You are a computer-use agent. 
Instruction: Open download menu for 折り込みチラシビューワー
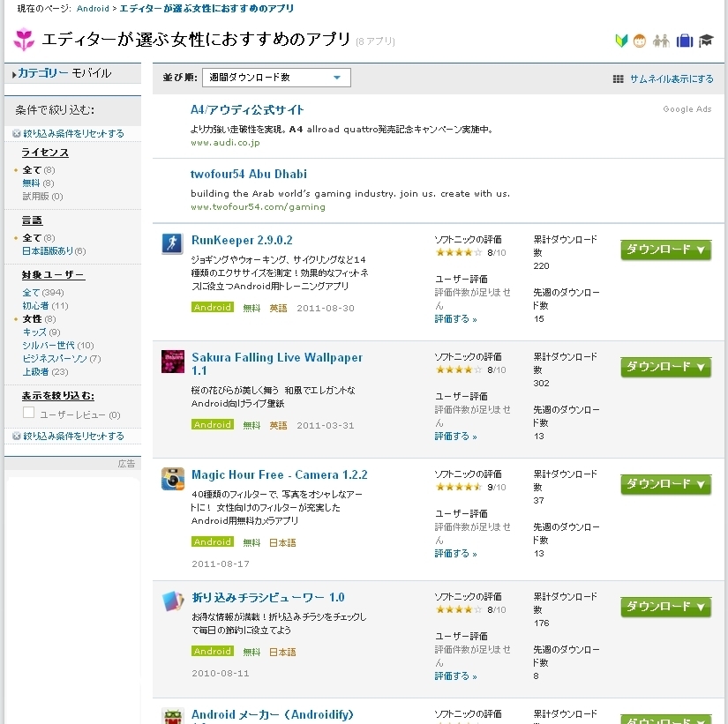point(665,607)
